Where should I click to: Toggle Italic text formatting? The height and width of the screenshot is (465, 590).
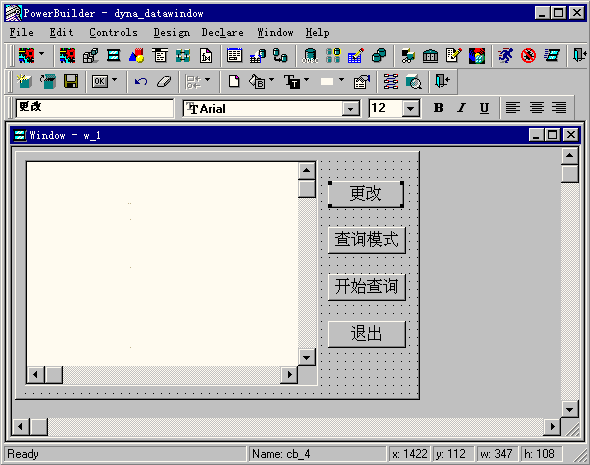pos(461,108)
